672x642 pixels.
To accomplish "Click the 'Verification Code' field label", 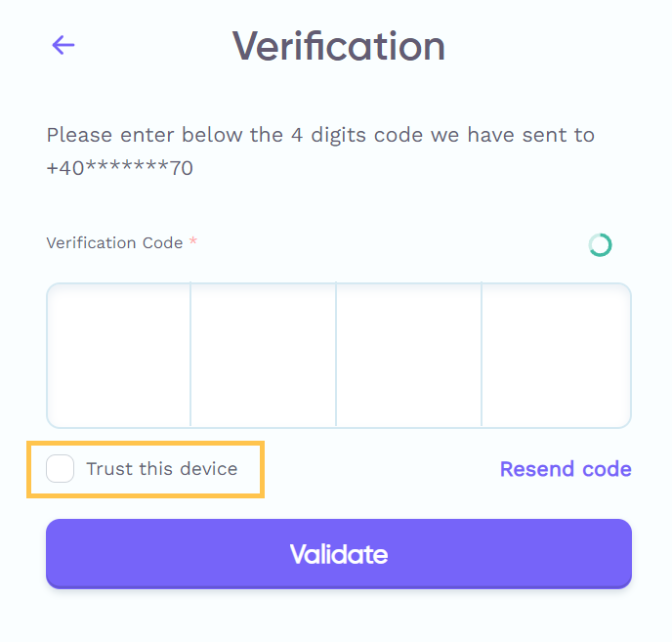I will point(114,242).
